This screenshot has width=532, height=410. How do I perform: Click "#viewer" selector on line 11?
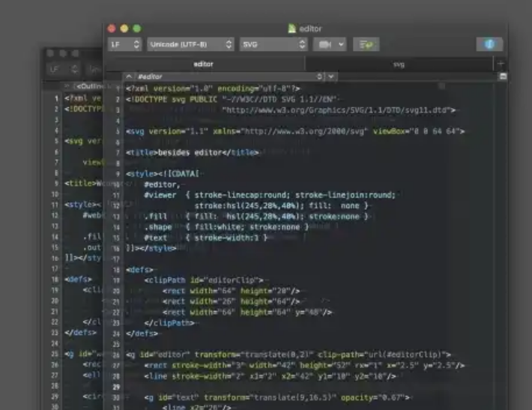[160, 195]
